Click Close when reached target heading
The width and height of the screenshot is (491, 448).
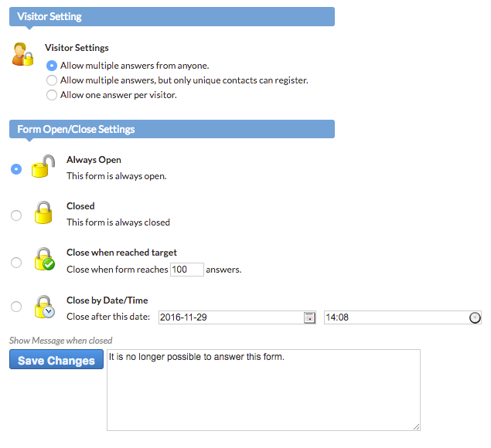click(x=121, y=253)
